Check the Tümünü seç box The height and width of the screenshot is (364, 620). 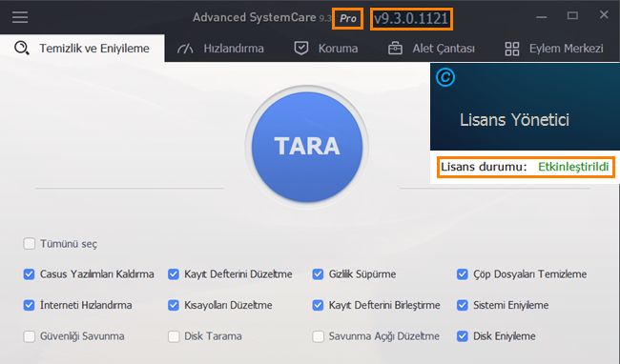(30, 244)
